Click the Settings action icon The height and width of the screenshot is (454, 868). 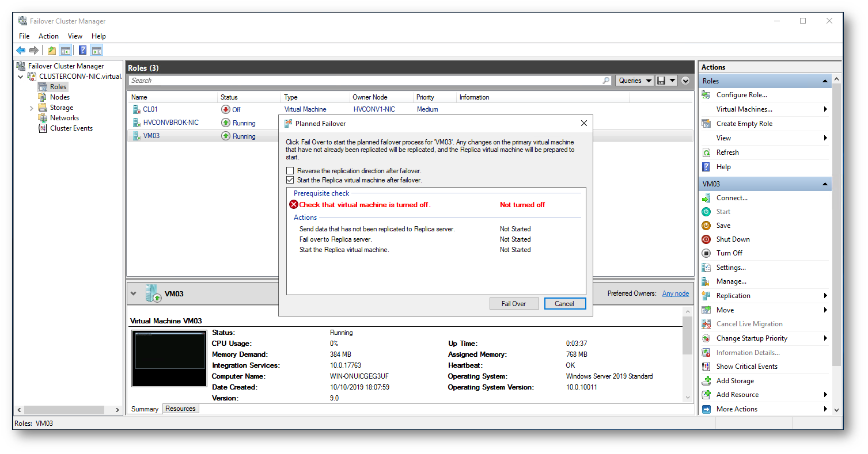click(x=706, y=268)
